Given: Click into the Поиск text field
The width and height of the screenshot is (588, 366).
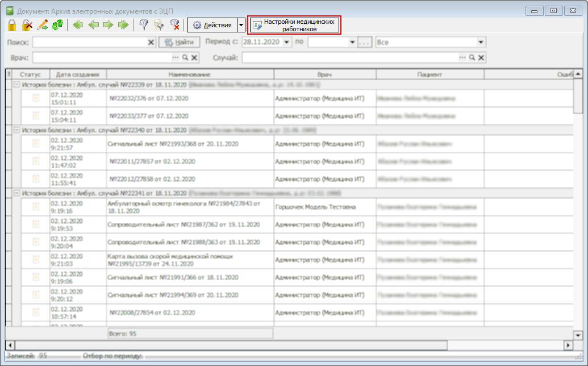Looking at the screenshot, I should point(90,43).
